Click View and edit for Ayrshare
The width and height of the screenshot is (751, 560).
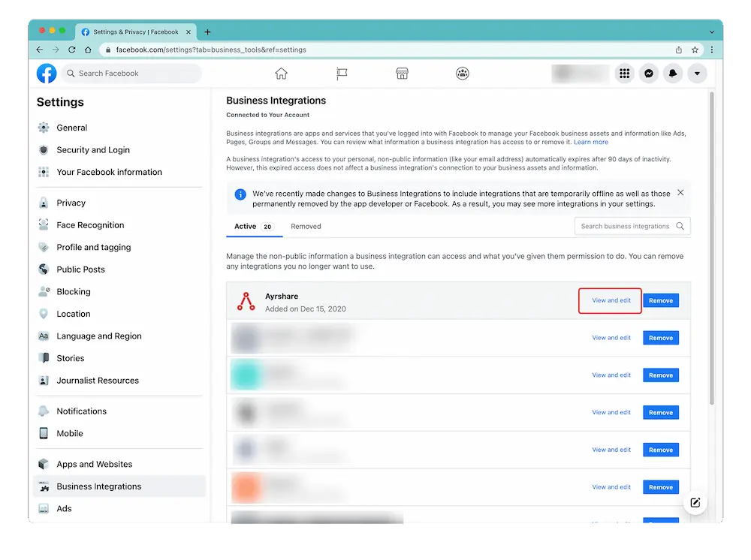tap(611, 300)
